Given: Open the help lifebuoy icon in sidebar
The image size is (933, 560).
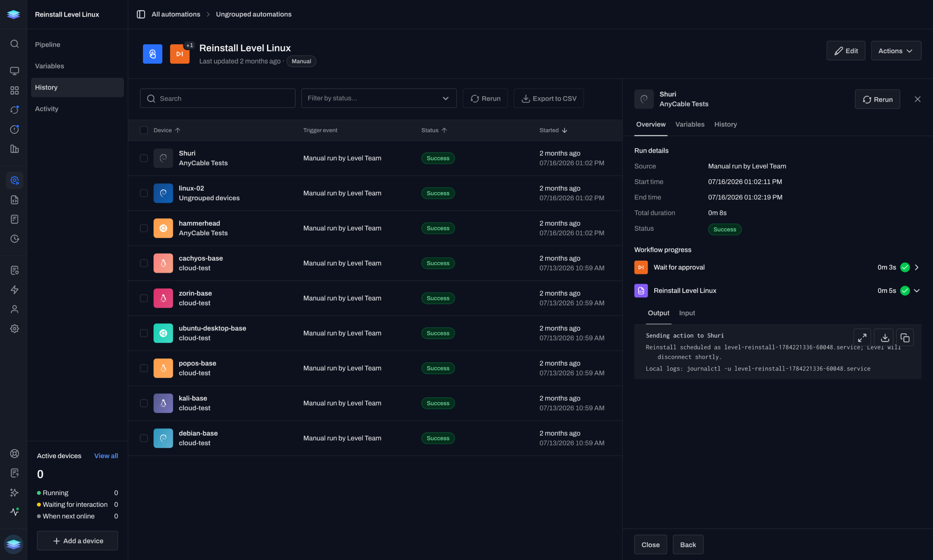Looking at the screenshot, I should click(x=15, y=454).
